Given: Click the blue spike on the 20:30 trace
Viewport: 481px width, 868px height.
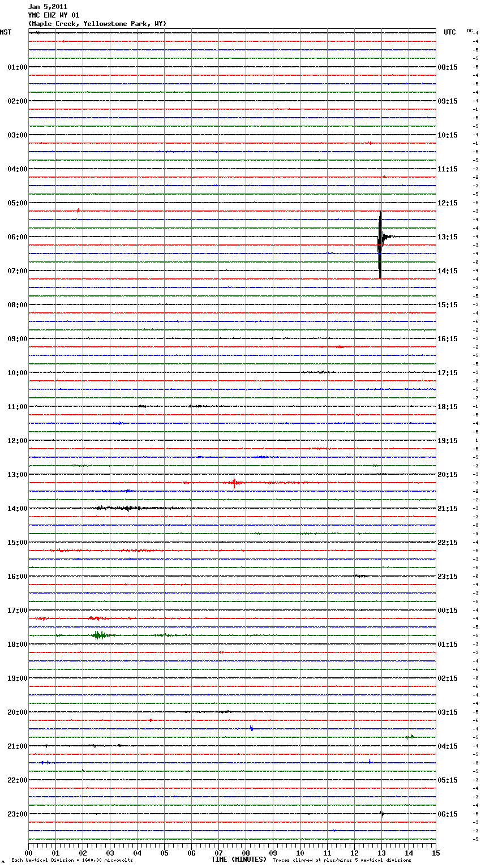Looking at the screenshot, I should point(251,728).
